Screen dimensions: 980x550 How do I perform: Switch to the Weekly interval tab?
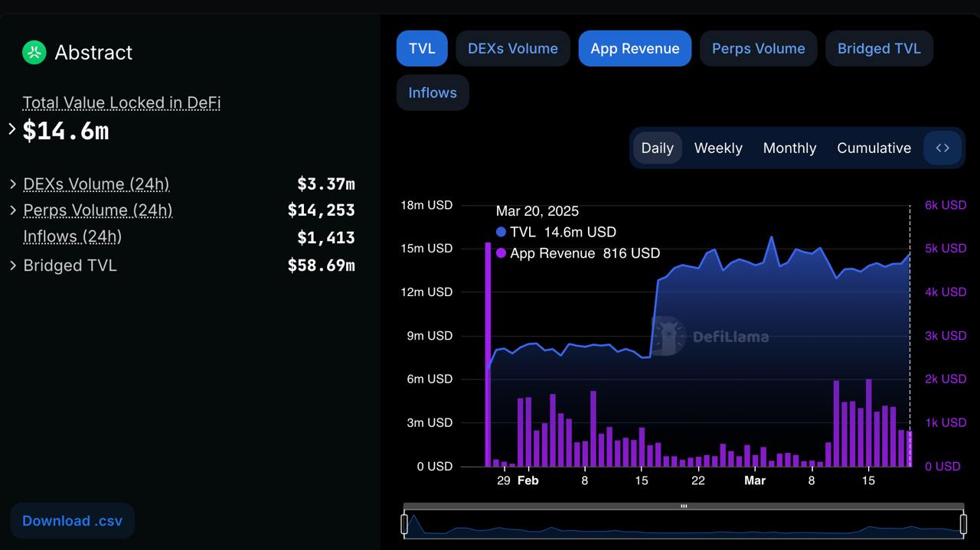pyautogui.click(x=718, y=148)
